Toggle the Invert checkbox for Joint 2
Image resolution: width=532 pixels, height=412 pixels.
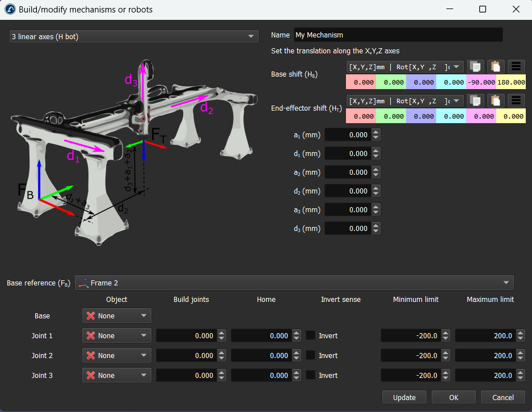tap(311, 355)
